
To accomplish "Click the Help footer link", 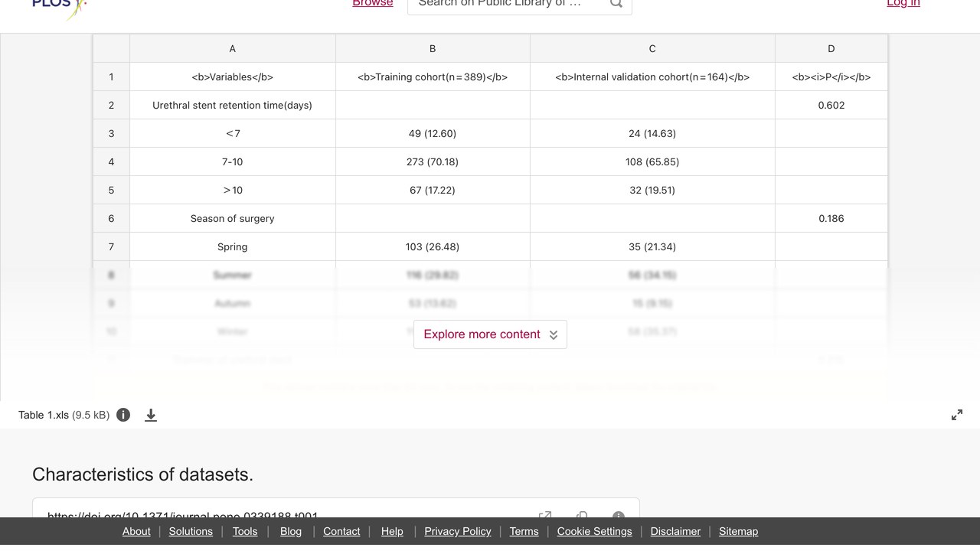I will pyautogui.click(x=392, y=531).
